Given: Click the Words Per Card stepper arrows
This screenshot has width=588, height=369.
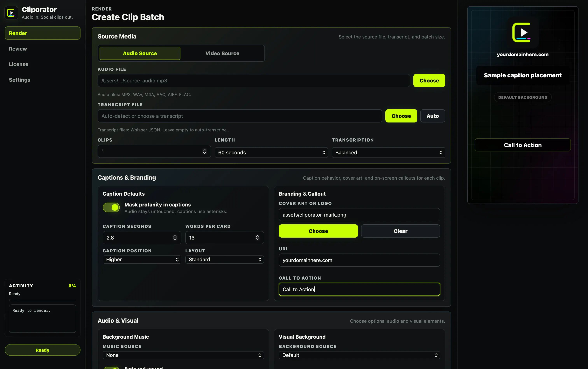Looking at the screenshot, I should 257,238.
